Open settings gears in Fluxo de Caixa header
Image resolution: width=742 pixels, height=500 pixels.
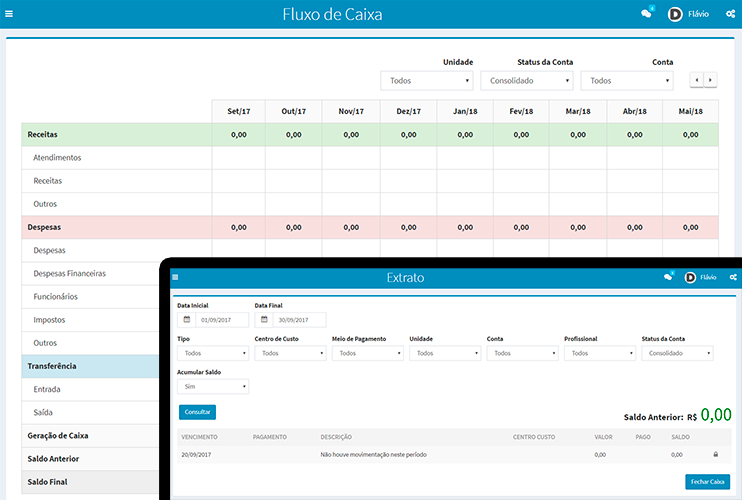[732, 14]
